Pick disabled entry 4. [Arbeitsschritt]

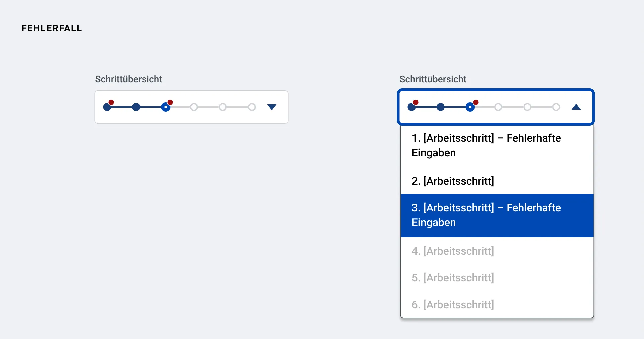tap(497, 251)
